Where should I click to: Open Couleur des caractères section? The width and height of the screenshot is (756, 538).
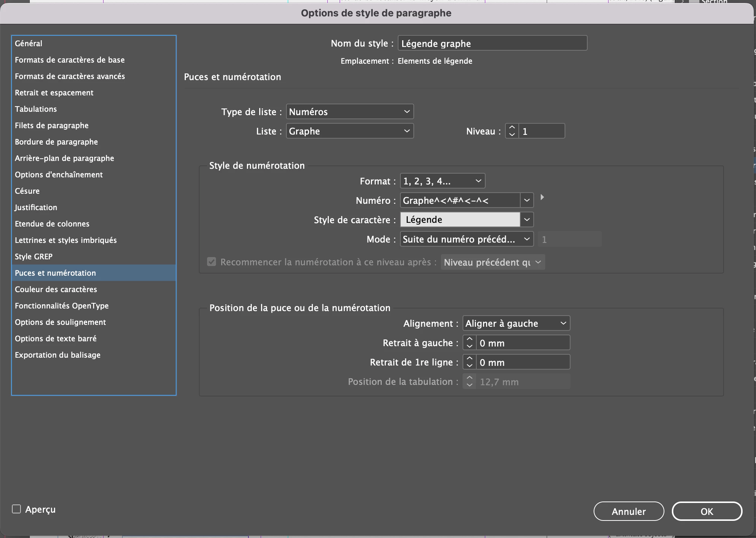56,289
